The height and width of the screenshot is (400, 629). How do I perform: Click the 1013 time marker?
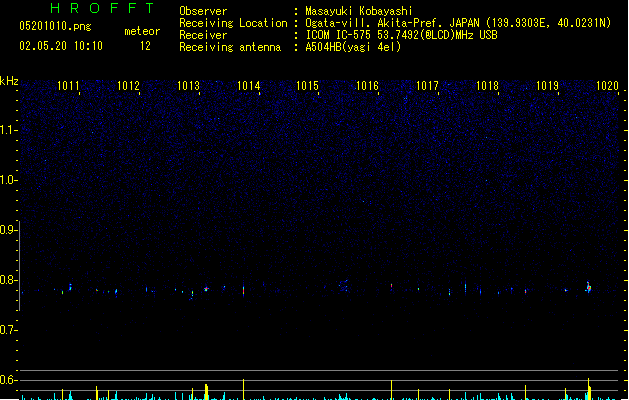(188, 86)
